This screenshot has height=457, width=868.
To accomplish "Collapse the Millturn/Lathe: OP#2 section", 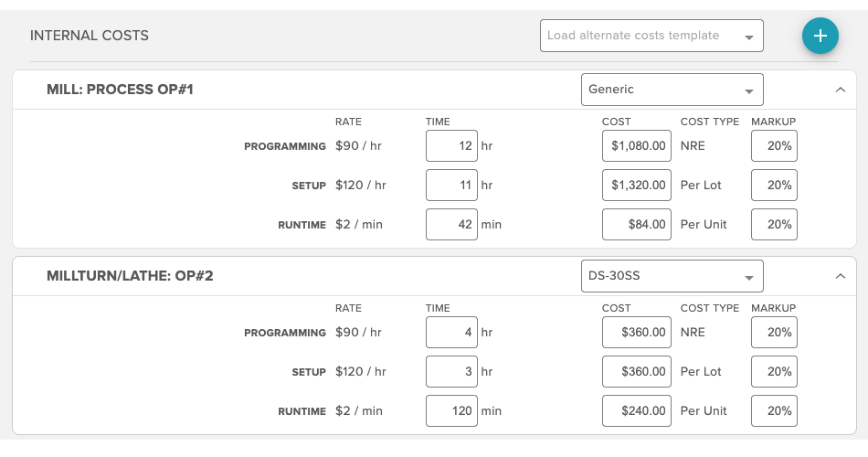I will pos(840,276).
